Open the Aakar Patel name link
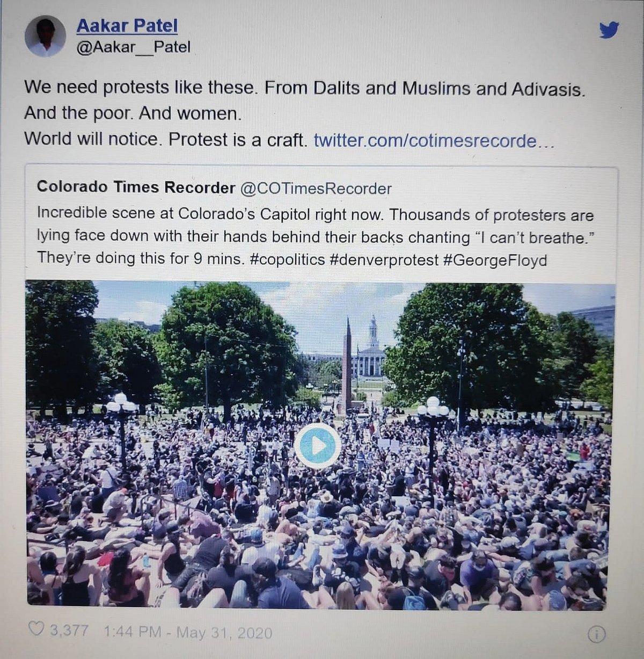Screen dimensions: 644x659 pyautogui.click(x=127, y=25)
